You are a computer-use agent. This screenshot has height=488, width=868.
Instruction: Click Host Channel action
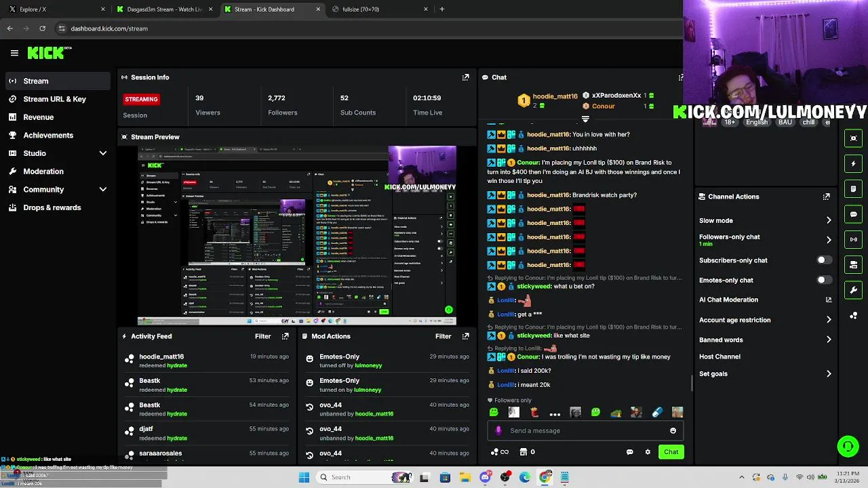tap(719, 357)
